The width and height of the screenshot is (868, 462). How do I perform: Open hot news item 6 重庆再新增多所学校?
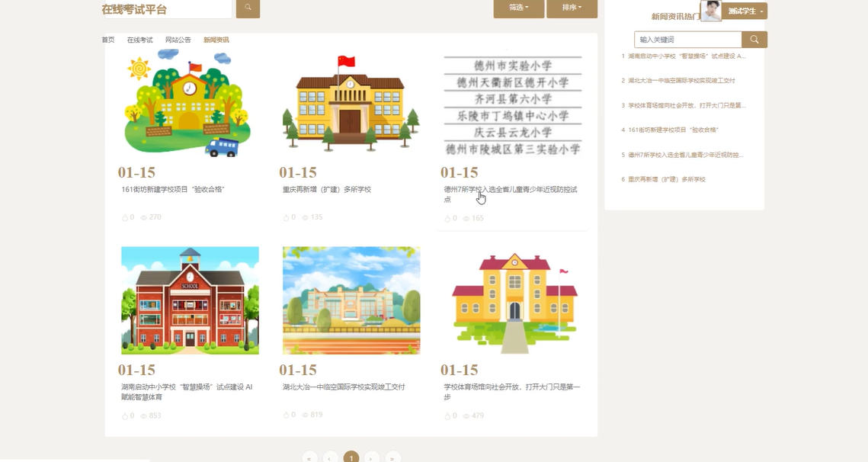(x=664, y=179)
